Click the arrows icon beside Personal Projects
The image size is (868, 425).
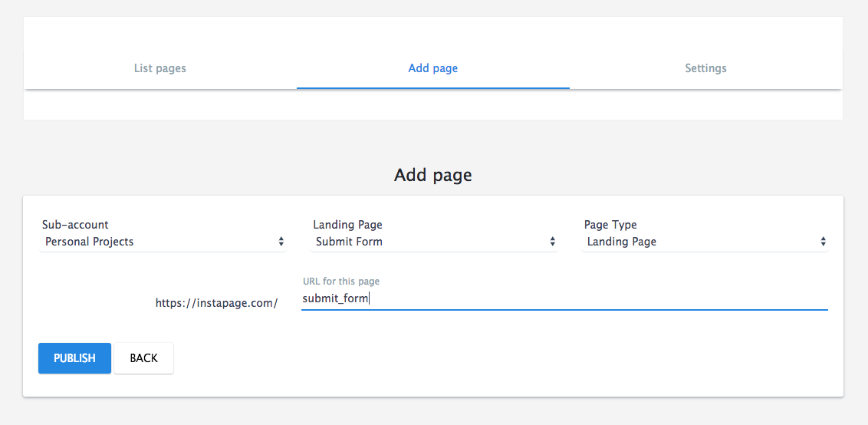click(281, 242)
